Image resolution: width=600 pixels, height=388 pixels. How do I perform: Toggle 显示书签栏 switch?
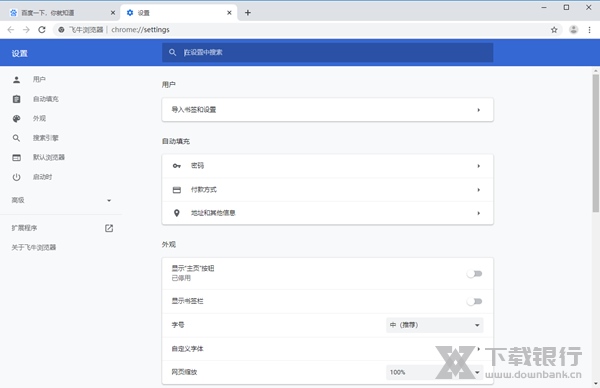tap(474, 302)
